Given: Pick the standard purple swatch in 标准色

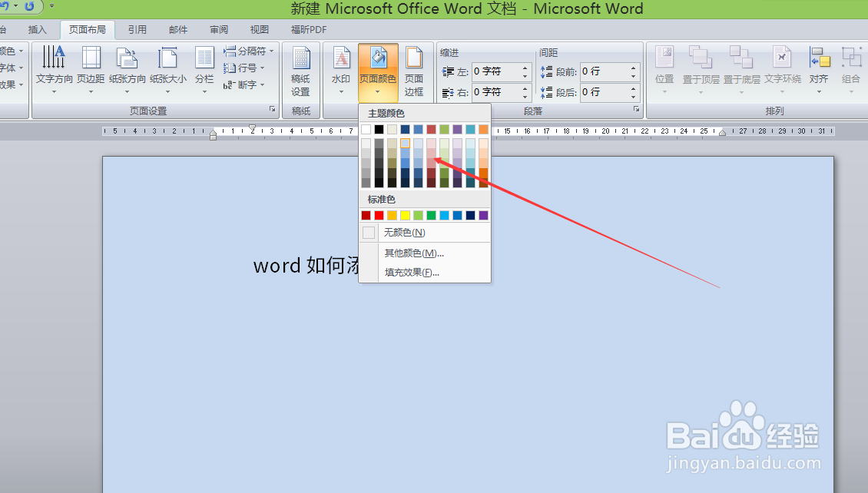Looking at the screenshot, I should click(x=483, y=215).
